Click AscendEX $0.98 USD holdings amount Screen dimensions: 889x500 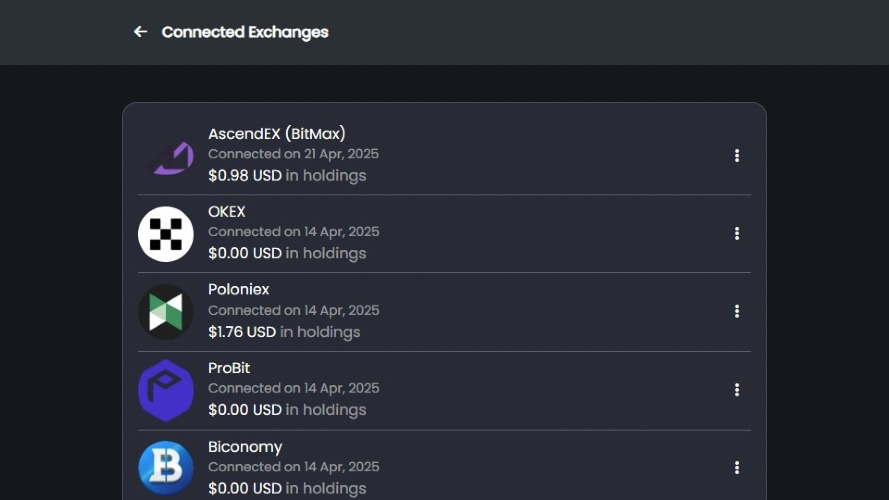point(245,175)
